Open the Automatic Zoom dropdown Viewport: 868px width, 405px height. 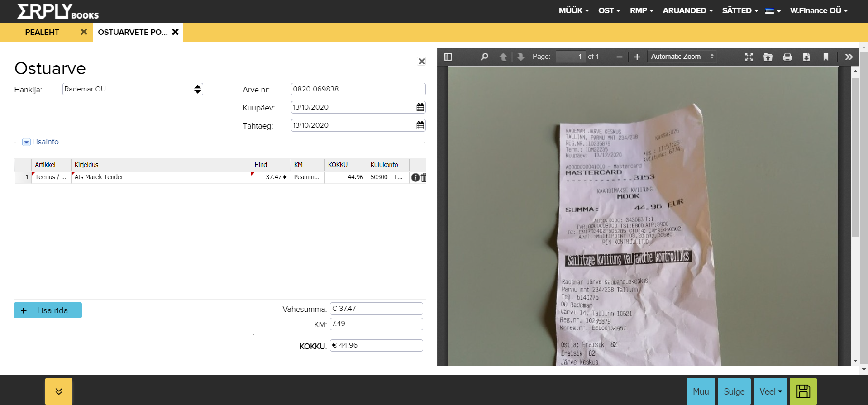pos(682,57)
